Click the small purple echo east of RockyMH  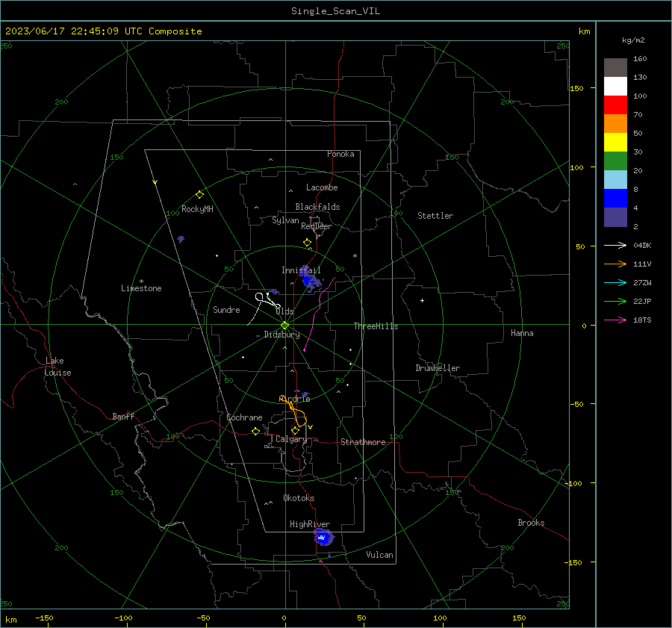(x=181, y=239)
